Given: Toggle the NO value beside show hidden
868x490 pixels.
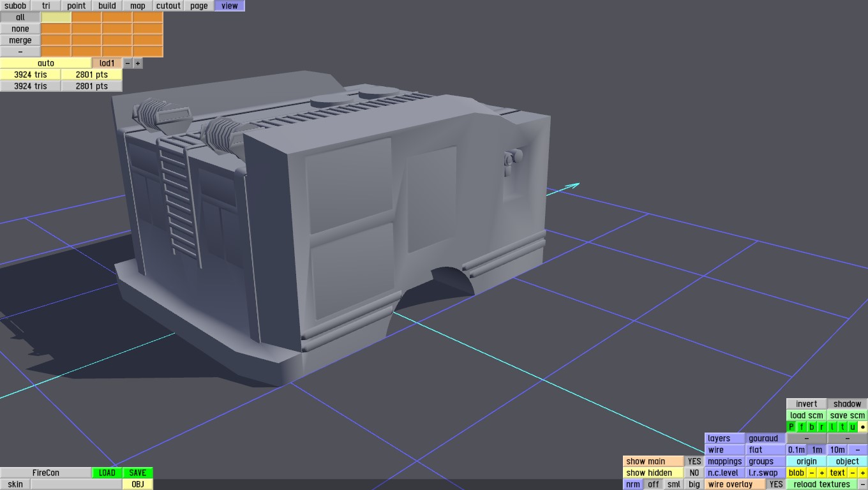Looking at the screenshot, I should click(694, 473).
